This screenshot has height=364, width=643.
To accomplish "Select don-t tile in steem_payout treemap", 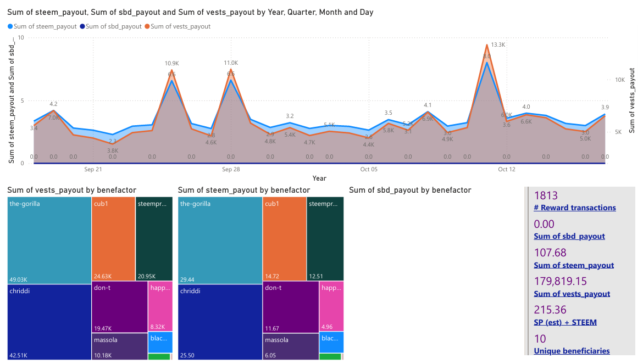I will coord(290,306).
